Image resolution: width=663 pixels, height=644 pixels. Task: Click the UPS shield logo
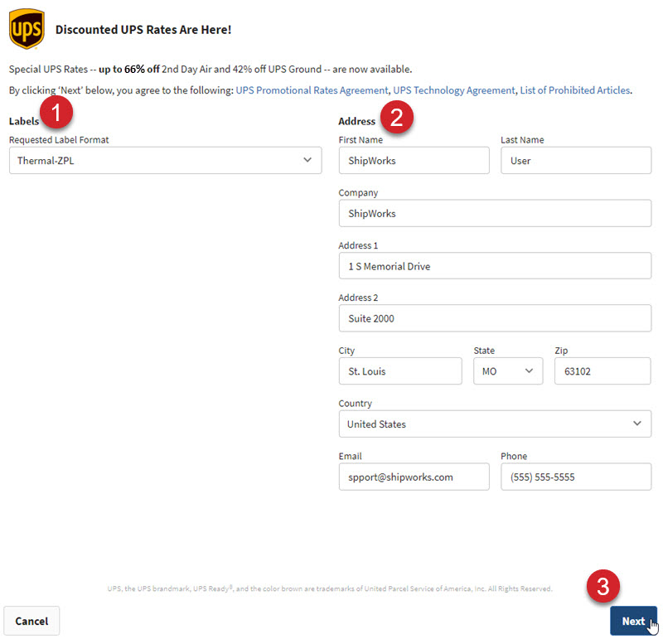click(27, 29)
